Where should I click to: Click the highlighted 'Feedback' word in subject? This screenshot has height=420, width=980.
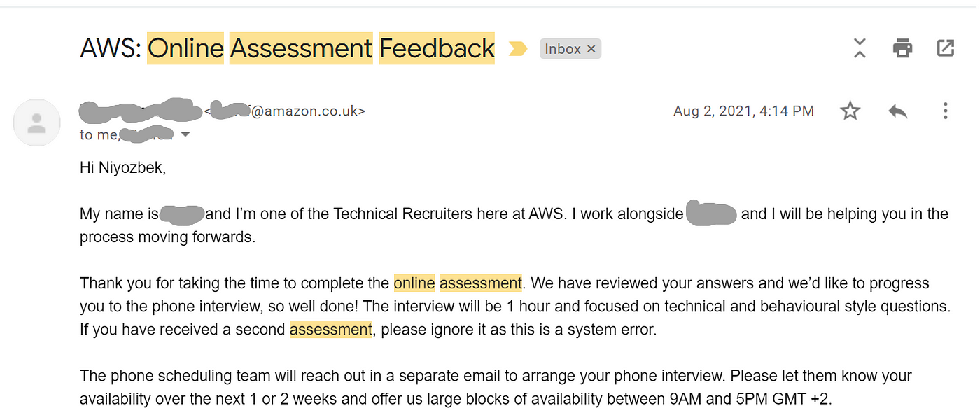(437, 48)
